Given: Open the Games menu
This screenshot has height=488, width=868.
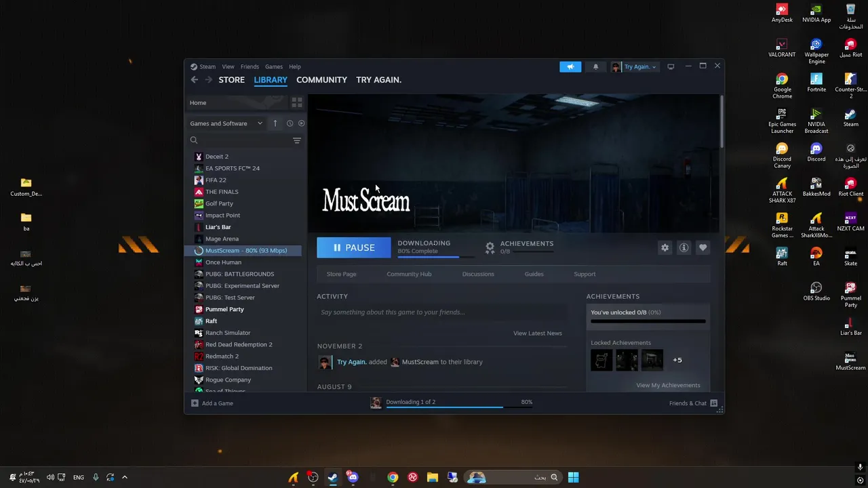Looking at the screenshot, I should (274, 66).
